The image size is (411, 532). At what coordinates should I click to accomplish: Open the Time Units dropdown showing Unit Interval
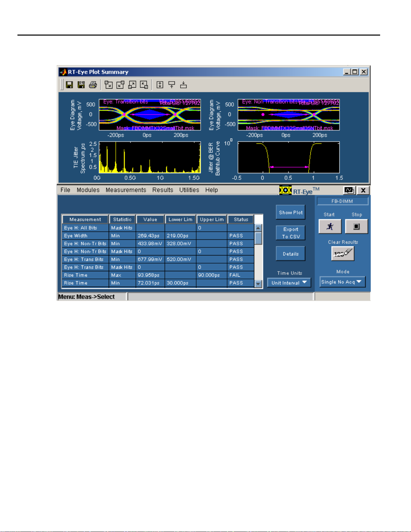289,283
